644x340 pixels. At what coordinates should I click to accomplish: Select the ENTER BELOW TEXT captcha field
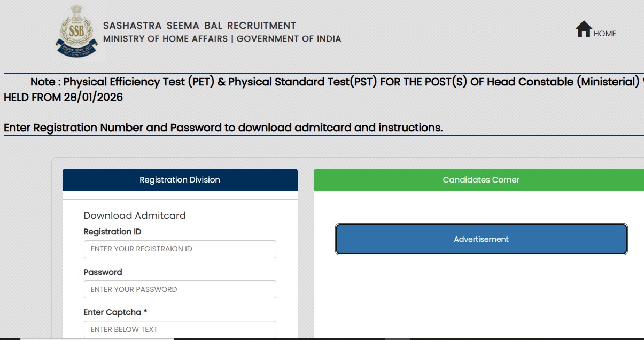coord(180,329)
